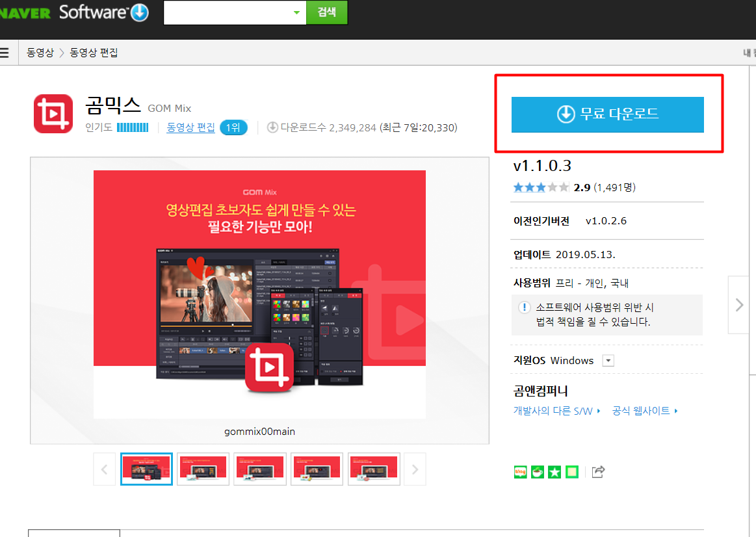Click the Software download arrow logo icon
Image resolution: width=756 pixels, height=537 pixels.
pos(140,12)
